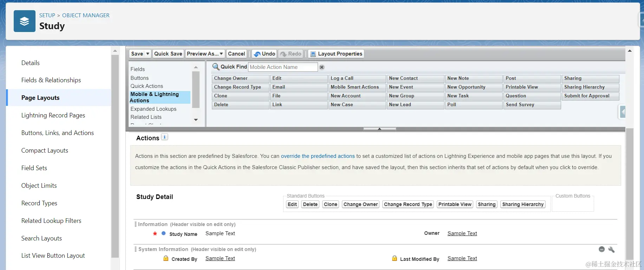Viewport: 644px width, 270px height.
Task: Click Change Record Type in Standard Buttons
Action: click(408, 204)
